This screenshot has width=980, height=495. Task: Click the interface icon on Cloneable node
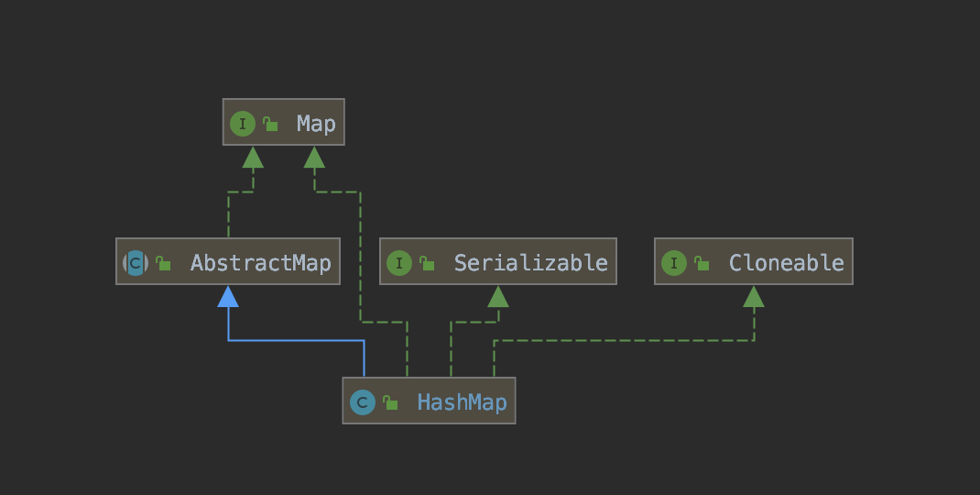pos(673,263)
